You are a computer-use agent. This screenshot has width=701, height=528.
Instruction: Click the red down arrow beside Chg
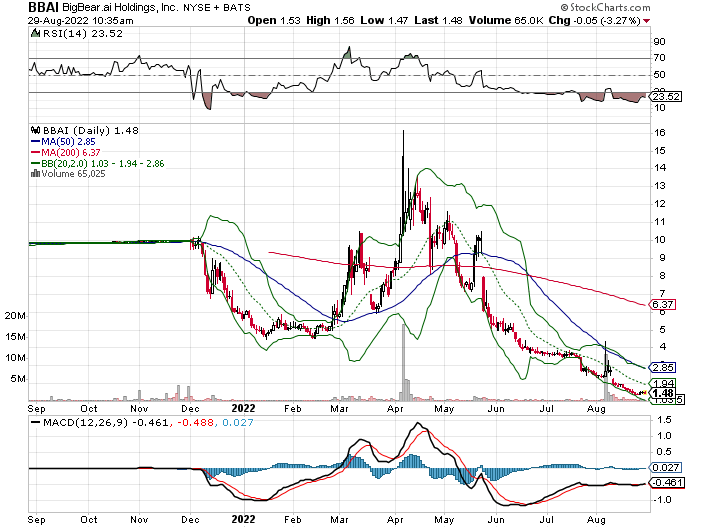tap(646, 21)
